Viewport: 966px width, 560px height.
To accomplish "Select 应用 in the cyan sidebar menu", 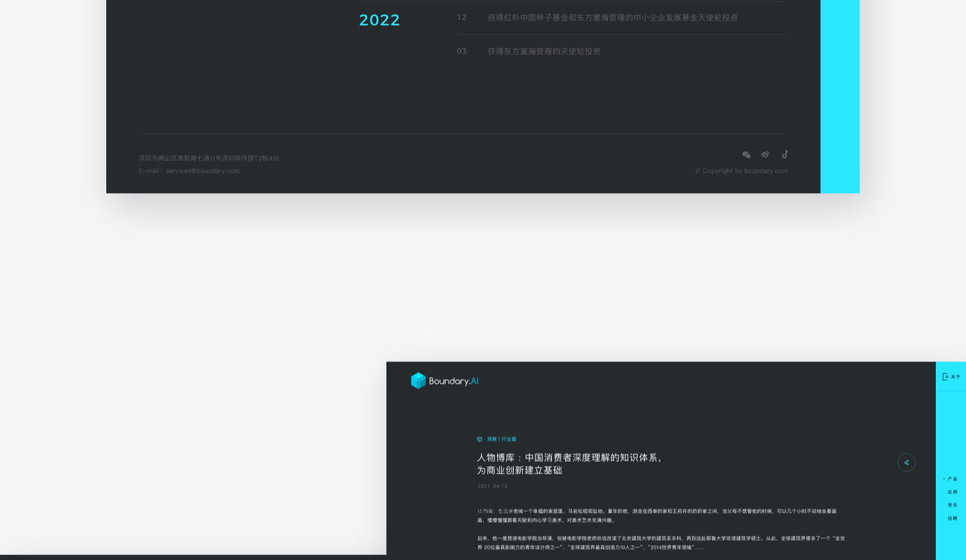I will coord(952,492).
